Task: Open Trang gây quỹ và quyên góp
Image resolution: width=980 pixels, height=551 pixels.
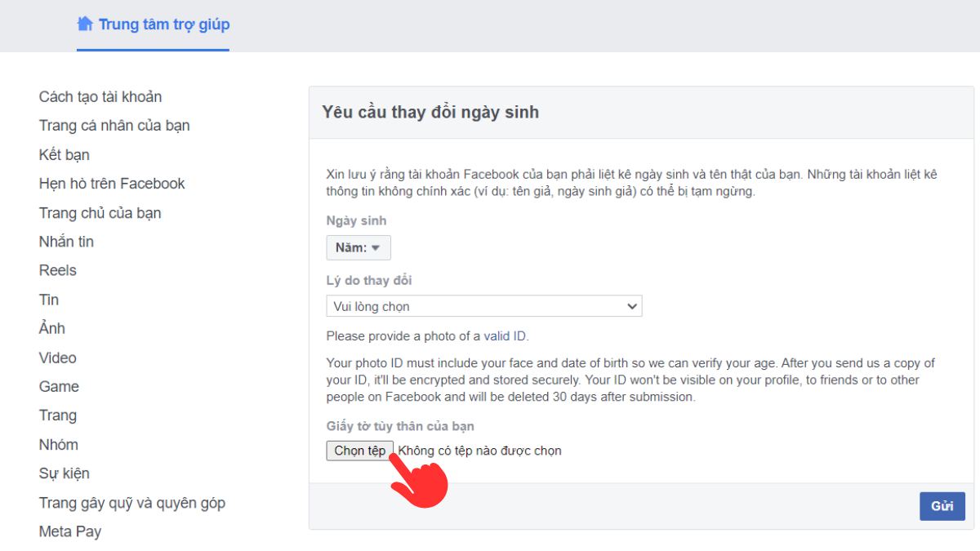Action: pyautogui.click(x=132, y=503)
